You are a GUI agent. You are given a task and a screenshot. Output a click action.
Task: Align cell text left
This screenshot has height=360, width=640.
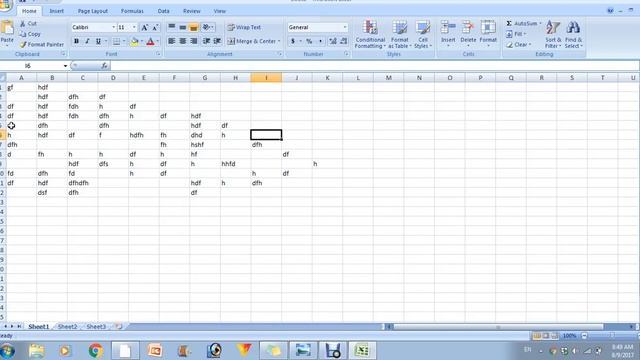(x=172, y=41)
